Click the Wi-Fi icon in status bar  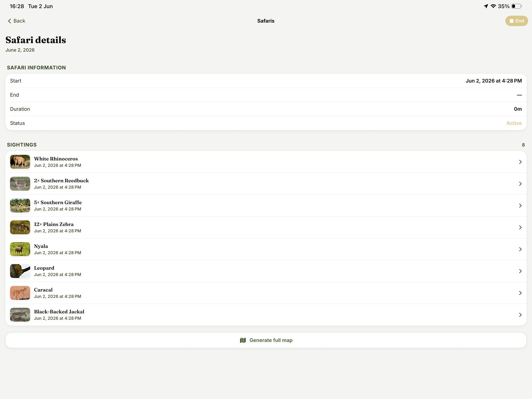[493, 6]
